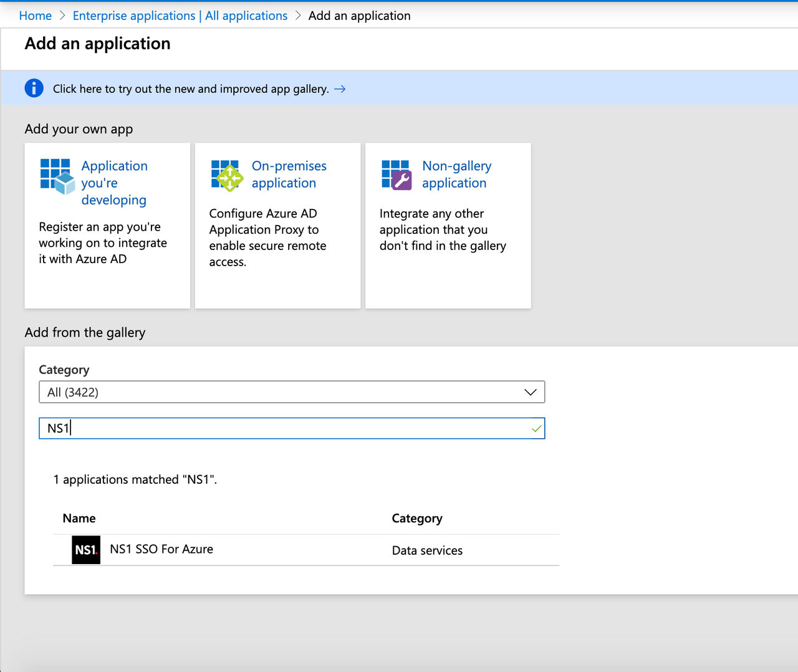Click the NS1 logo icon in results
Image resolution: width=798 pixels, height=672 pixels.
(86, 550)
